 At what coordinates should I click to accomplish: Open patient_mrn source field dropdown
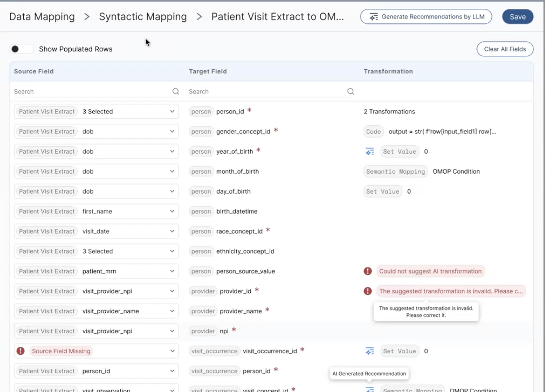[x=96, y=271]
